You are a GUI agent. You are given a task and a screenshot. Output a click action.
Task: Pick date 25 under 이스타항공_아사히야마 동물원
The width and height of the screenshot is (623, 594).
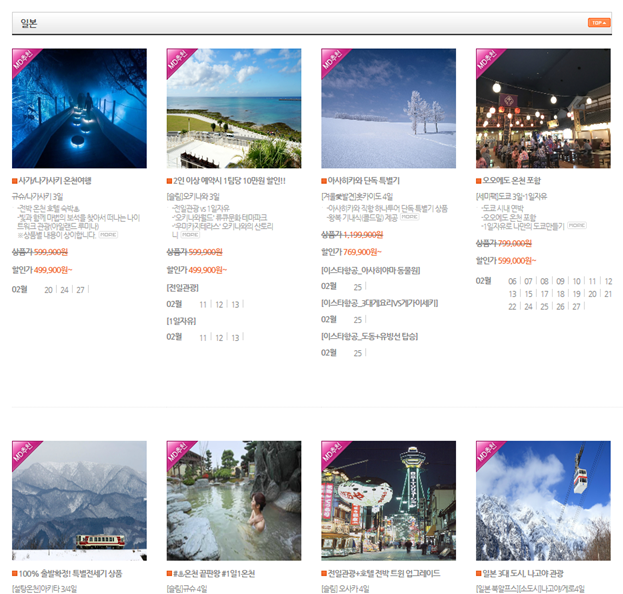tap(358, 287)
